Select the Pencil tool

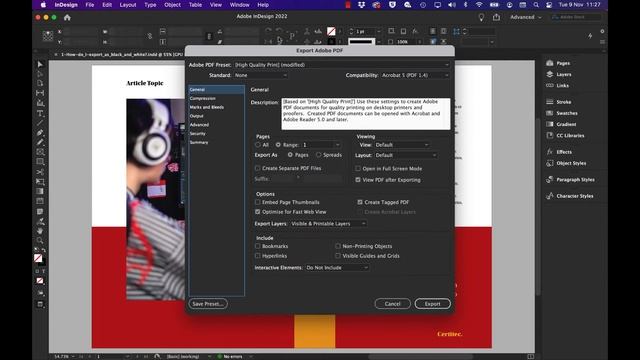point(40,142)
